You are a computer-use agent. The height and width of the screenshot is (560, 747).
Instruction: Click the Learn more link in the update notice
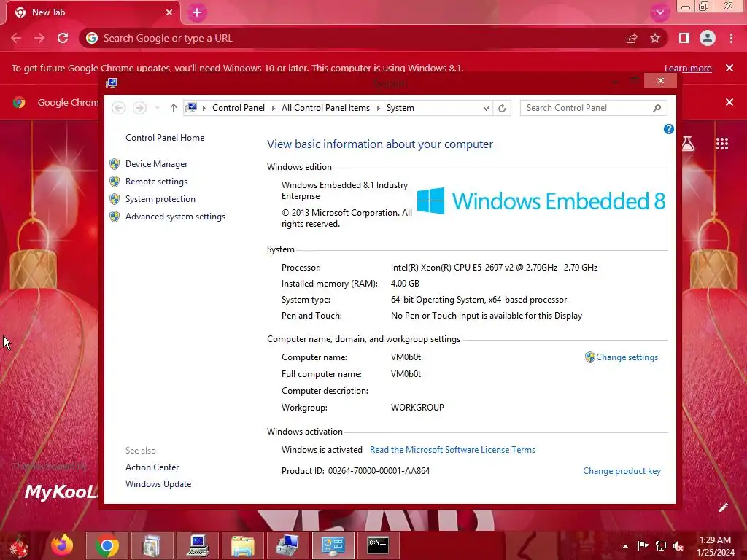[688, 68]
